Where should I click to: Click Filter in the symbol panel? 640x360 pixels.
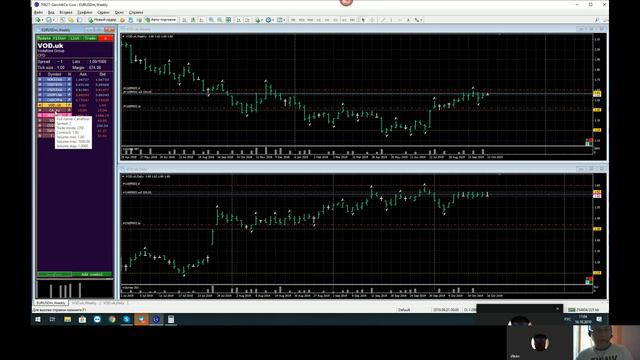[59, 38]
